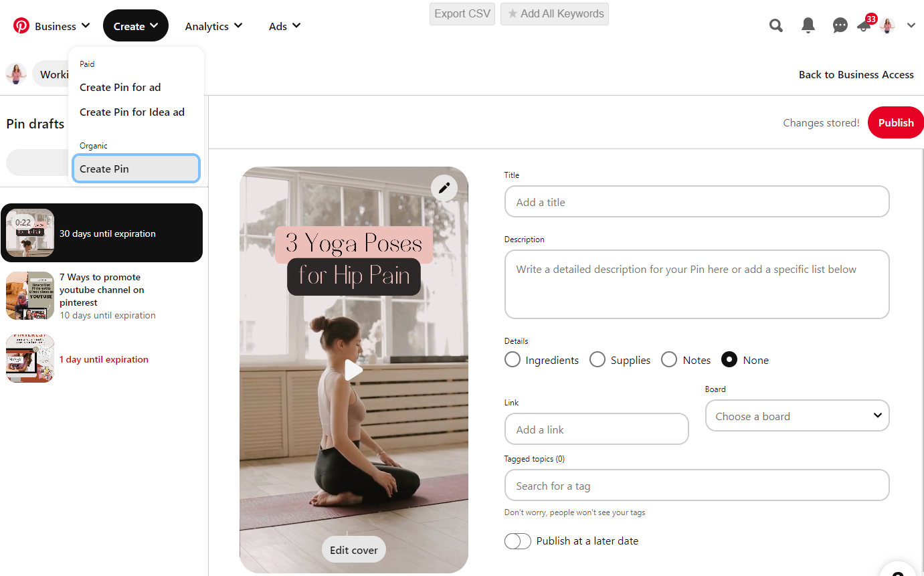This screenshot has width=924, height=576.
Task: Click the Search for a tag field
Action: (x=697, y=485)
